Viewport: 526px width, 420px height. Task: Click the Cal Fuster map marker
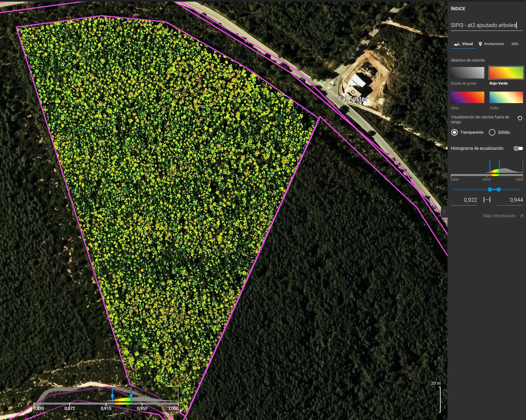[x=353, y=92]
